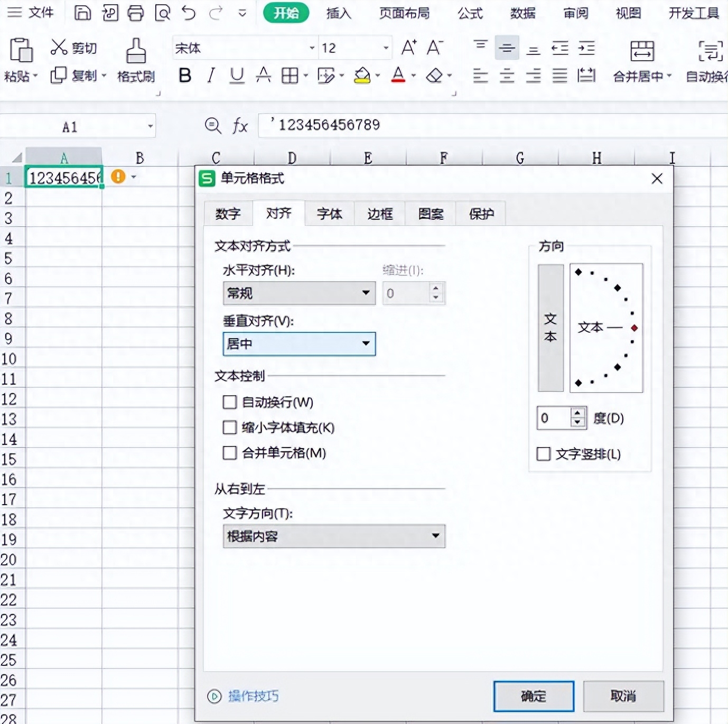Click the eraser clear icon
This screenshot has width=728, height=724.
click(434, 76)
